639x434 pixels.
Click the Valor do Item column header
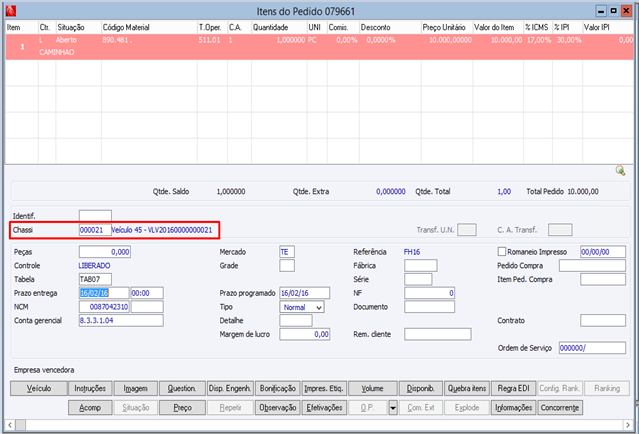(x=498, y=27)
